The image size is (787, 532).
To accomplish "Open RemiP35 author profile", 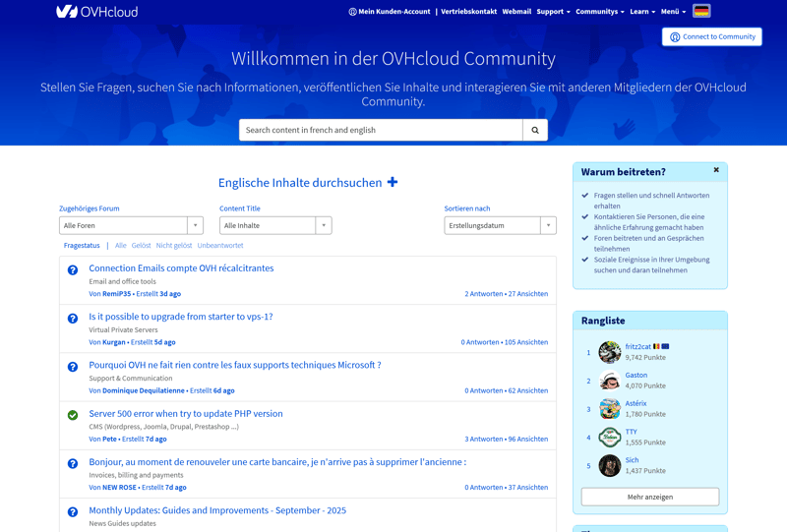I will coord(116,294).
